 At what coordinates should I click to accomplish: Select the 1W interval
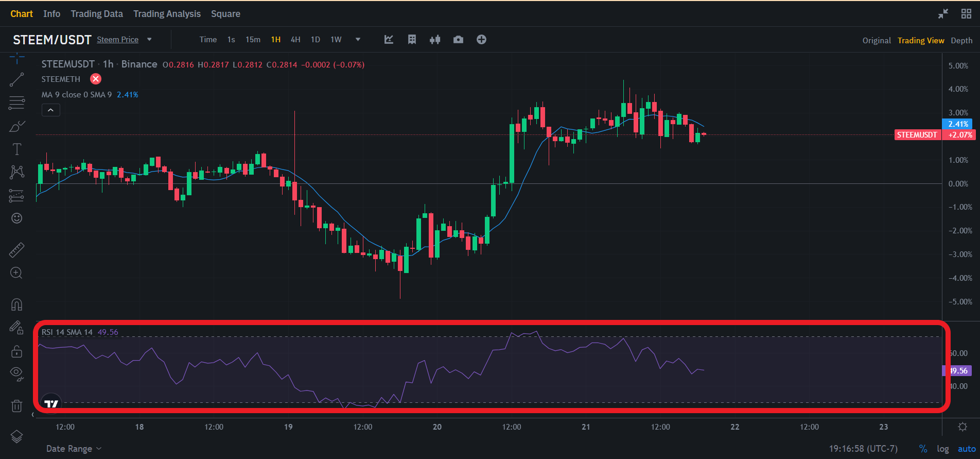pos(336,40)
